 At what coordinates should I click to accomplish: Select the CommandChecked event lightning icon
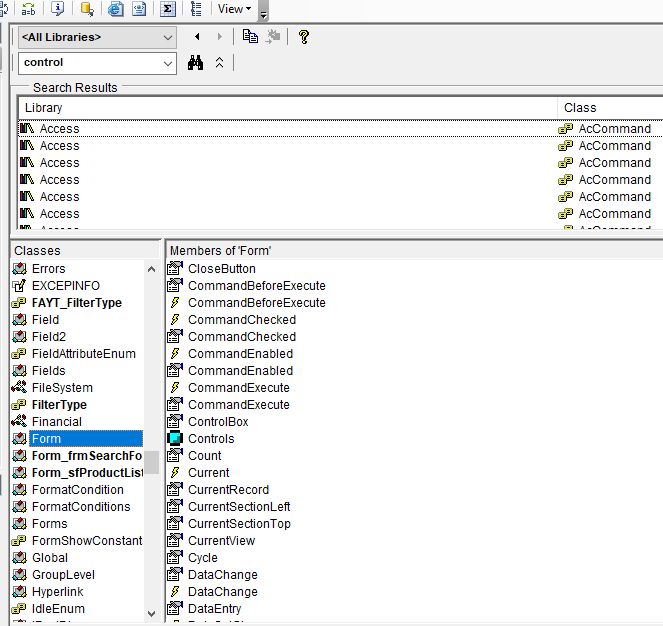click(175, 320)
